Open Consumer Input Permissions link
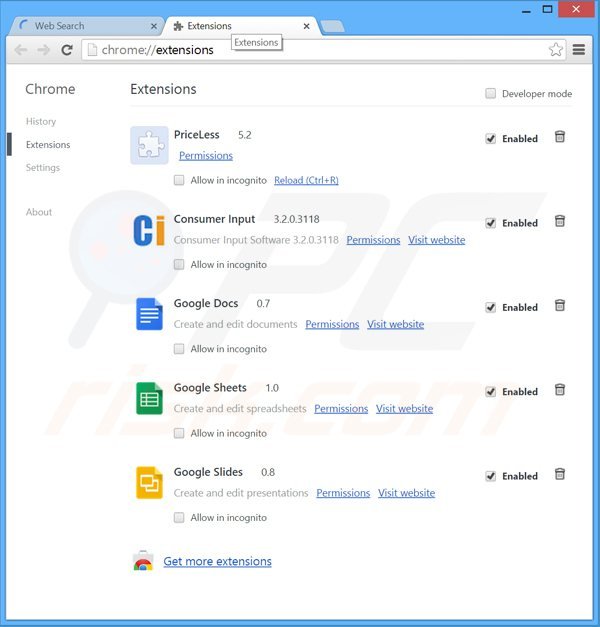This screenshot has height=627, width=600. tap(373, 240)
